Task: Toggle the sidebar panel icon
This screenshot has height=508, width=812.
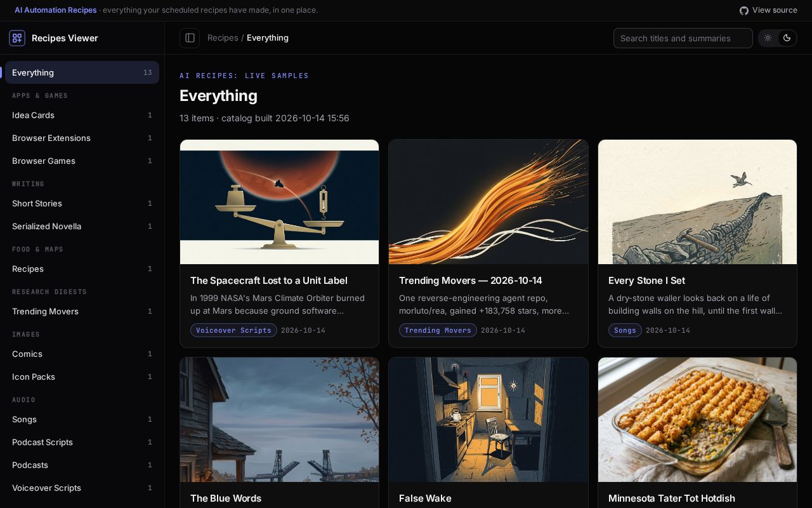Action: point(190,38)
